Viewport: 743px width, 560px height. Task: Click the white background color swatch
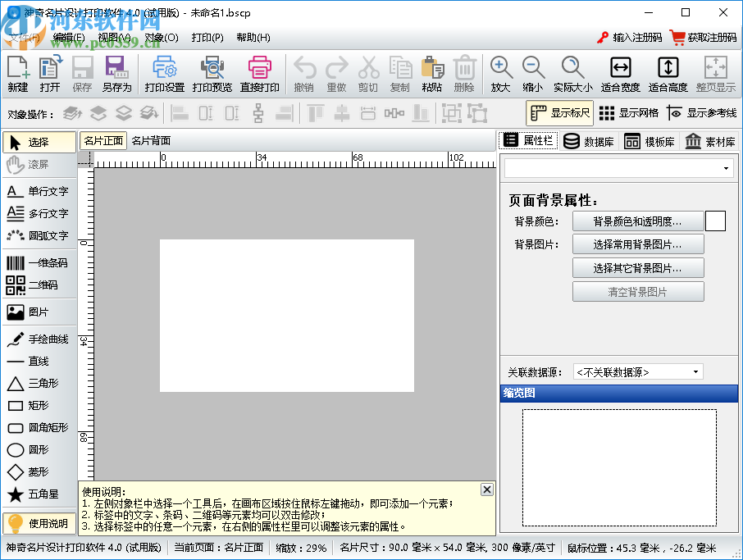(x=715, y=221)
